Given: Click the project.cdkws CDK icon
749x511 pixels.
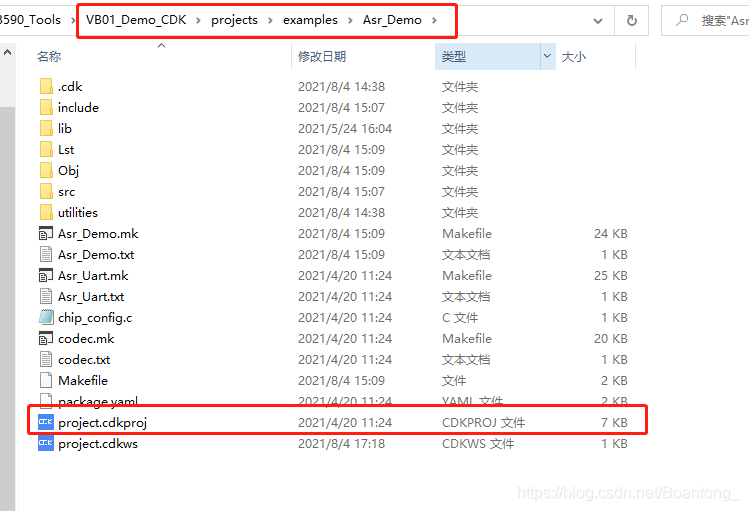Looking at the screenshot, I should click(46, 443).
